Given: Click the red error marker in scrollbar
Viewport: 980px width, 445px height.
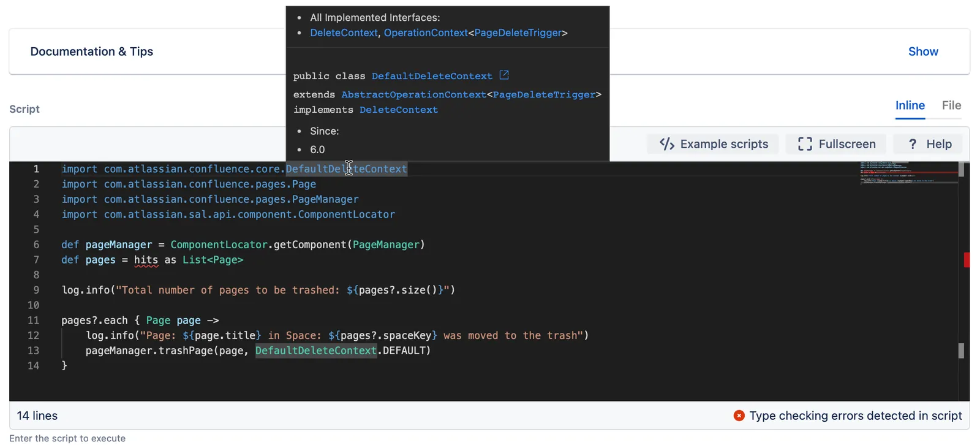Looking at the screenshot, I should click(967, 260).
